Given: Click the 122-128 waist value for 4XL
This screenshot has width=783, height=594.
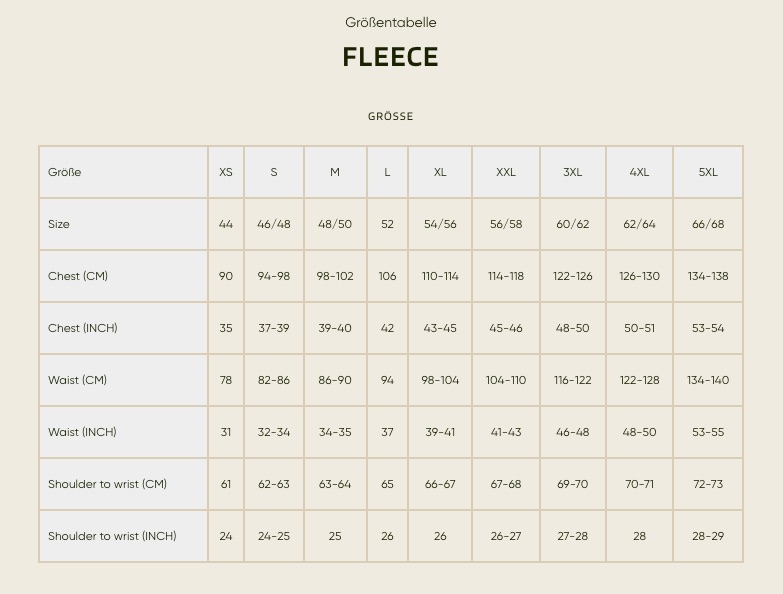Looking at the screenshot, I should pos(640,380).
